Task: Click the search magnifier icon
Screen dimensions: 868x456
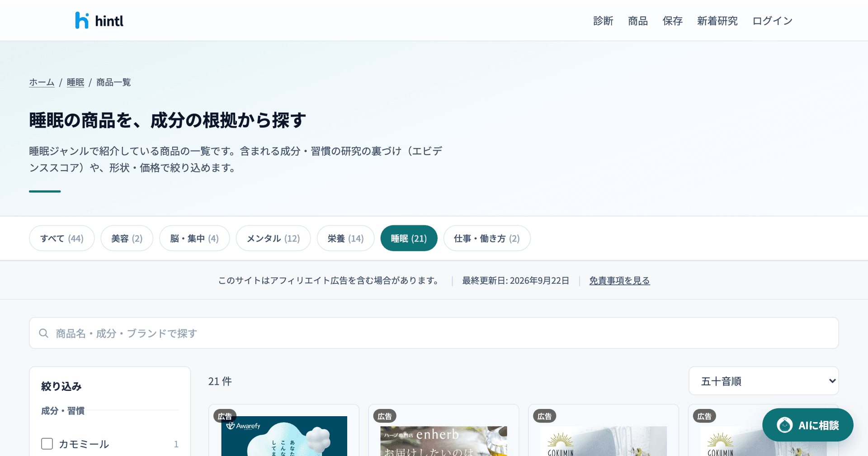Action: tap(44, 333)
